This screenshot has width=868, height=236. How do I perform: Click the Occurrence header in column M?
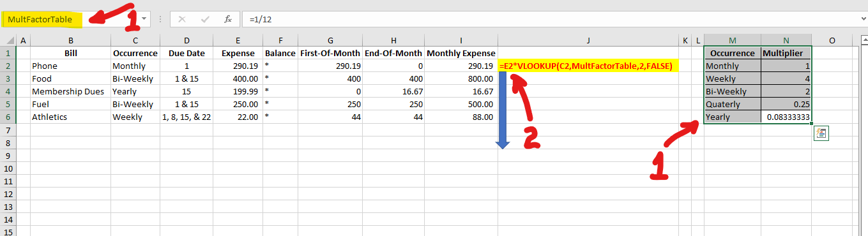point(733,53)
